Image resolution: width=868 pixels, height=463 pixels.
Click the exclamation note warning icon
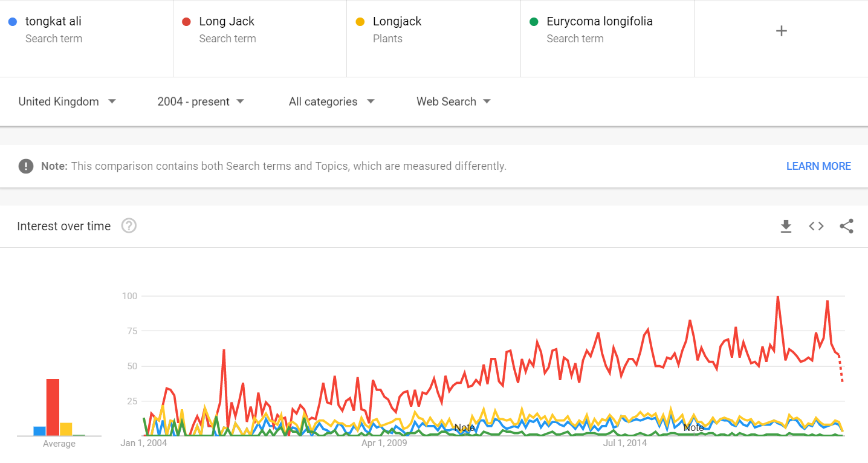(x=26, y=166)
